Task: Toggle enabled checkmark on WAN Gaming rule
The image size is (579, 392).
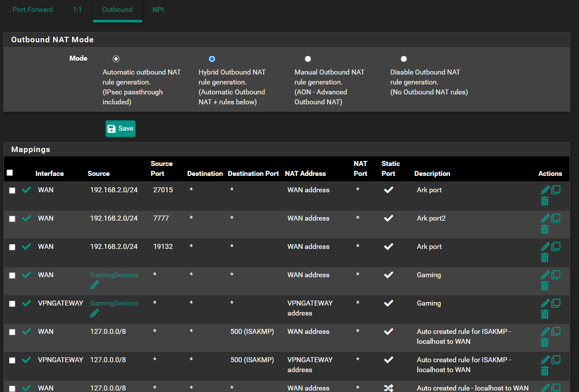Action: 26,275
